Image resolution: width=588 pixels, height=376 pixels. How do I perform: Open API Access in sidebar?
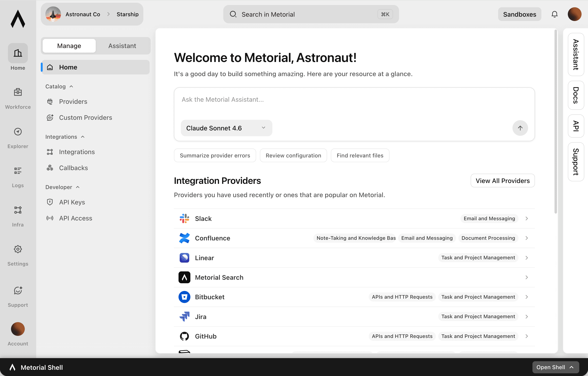[x=95, y=218]
